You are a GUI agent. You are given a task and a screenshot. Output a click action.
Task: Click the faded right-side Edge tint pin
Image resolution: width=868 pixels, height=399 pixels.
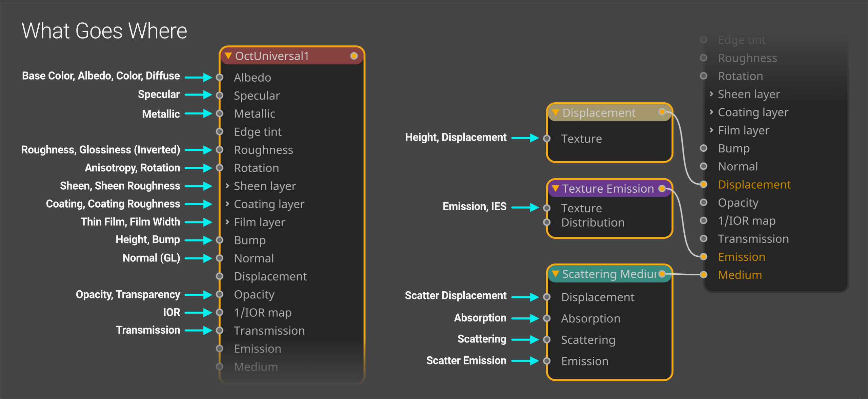pyautogui.click(x=704, y=40)
